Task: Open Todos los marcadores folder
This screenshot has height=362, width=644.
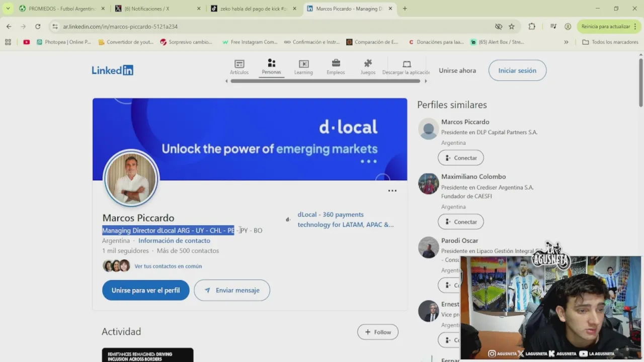Action: 610,42
